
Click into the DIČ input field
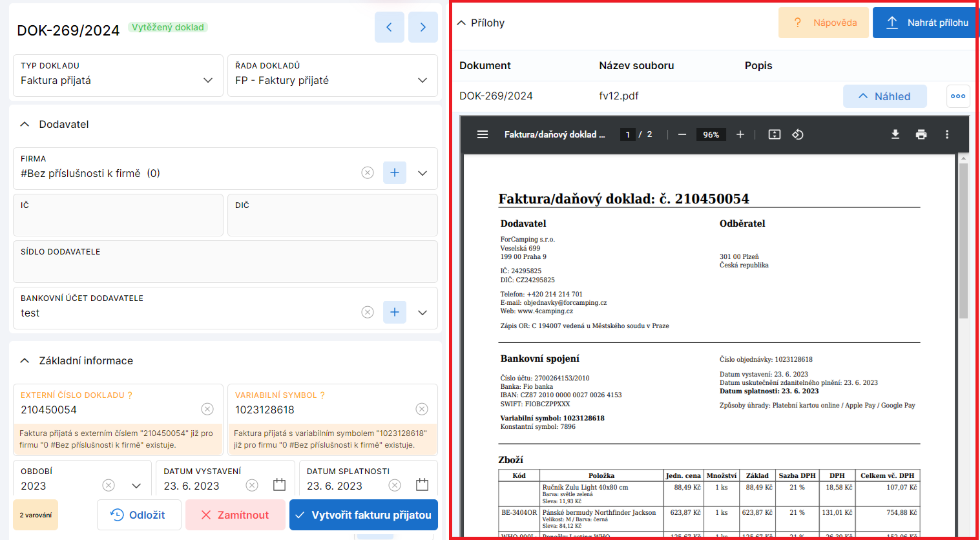(x=333, y=215)
